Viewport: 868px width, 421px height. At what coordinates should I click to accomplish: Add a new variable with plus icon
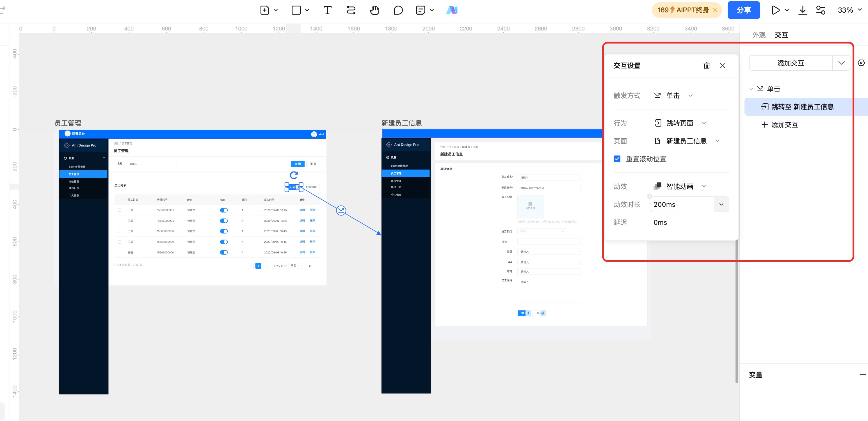point(863,375)
